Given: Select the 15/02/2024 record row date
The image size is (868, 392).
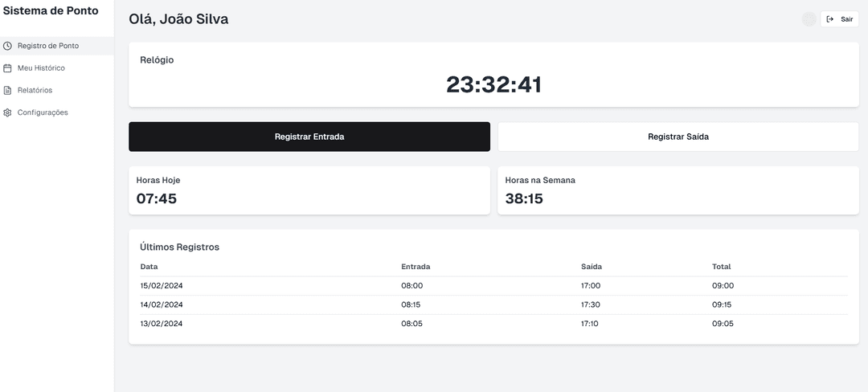Looking at the screenshot, I should click(x=162, y=286).
